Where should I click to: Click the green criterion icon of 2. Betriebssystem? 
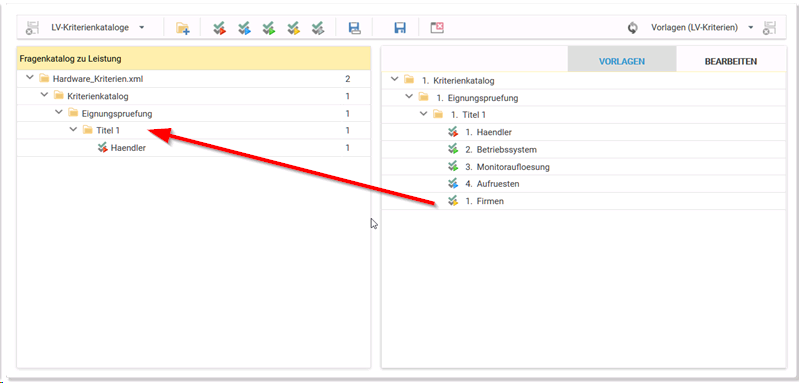point(453,150)
